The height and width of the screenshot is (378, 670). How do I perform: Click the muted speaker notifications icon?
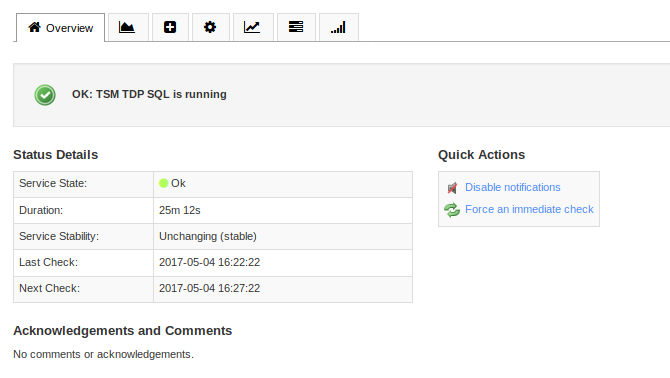coord(452,188)
